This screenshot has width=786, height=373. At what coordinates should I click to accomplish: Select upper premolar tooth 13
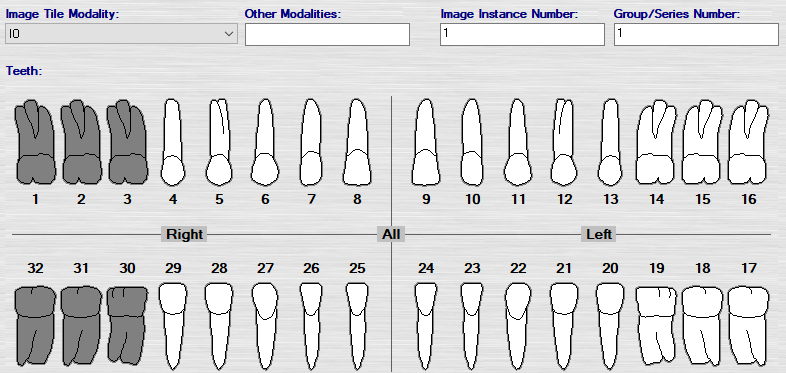point(610,142)
